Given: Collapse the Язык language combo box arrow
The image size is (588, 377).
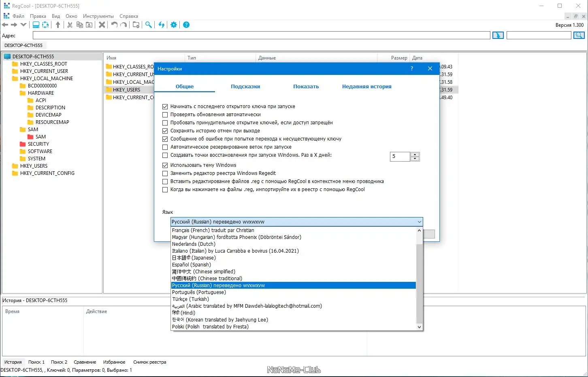Looking at the screenshot, I should click(419, 222).
